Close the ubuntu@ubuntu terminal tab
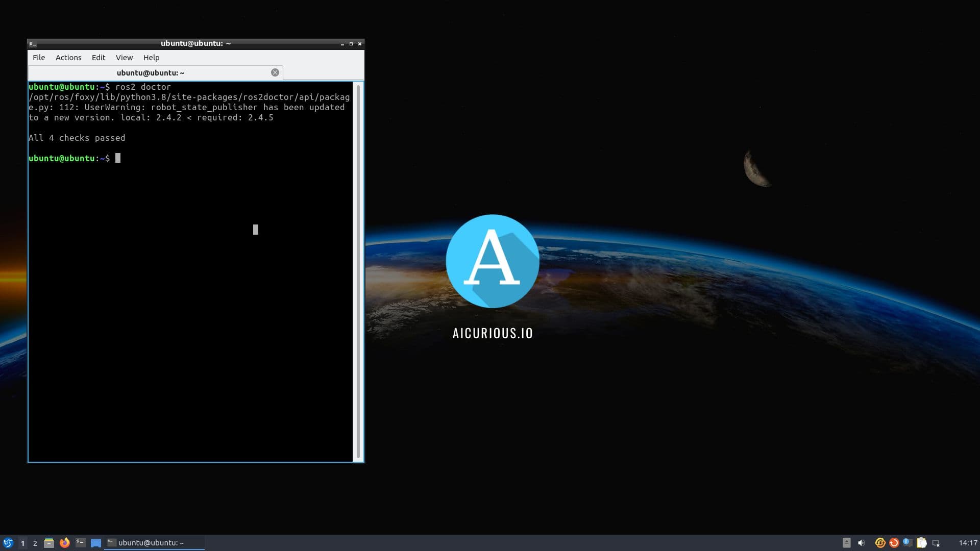Screen dimensions: 980x551 tap(275, 72)
